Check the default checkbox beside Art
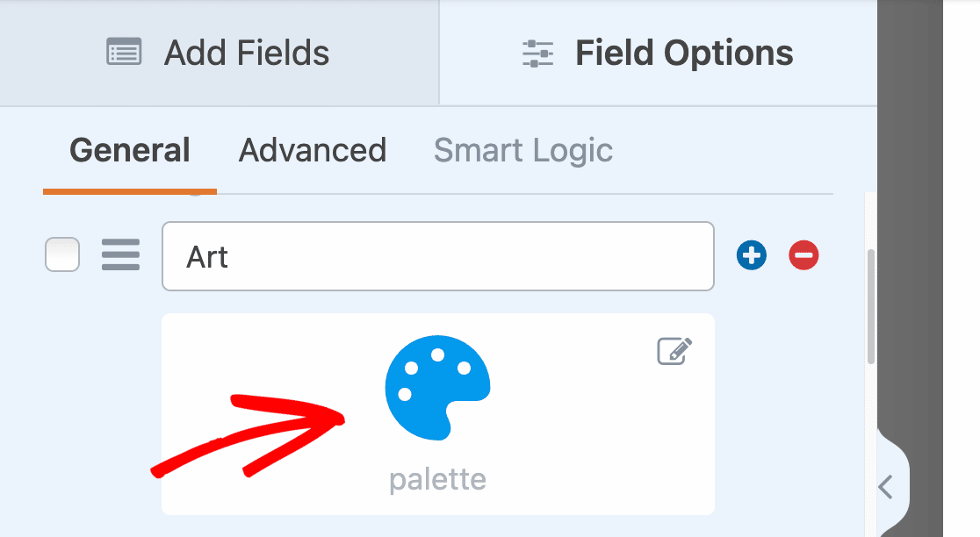980x537 pixels. click(62, 254)
